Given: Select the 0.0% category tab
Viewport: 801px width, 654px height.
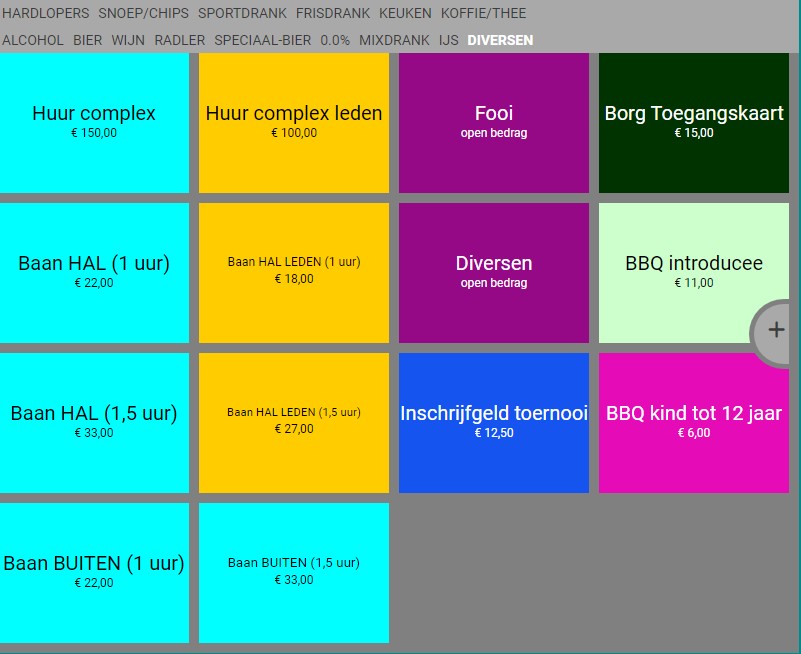Looking at the screenshot, I should click(x=335, y=40).
